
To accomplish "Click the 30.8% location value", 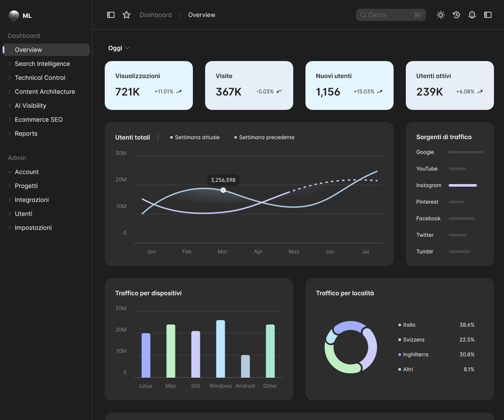I will tap(467, 355).
